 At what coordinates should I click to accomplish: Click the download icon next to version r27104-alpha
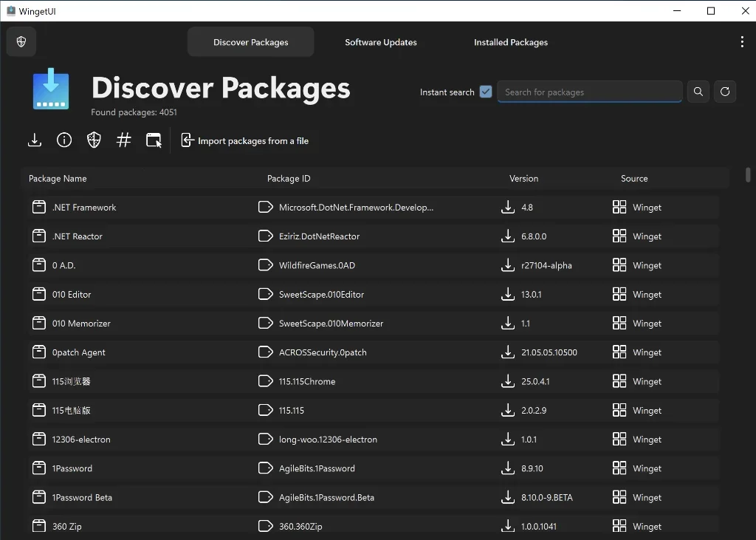coord(508,265)
